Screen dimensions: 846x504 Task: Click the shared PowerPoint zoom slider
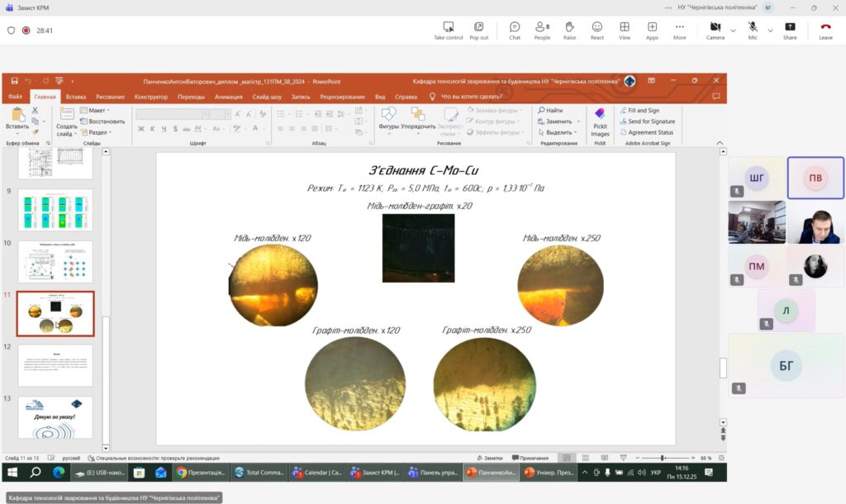(x=663, y=458)
